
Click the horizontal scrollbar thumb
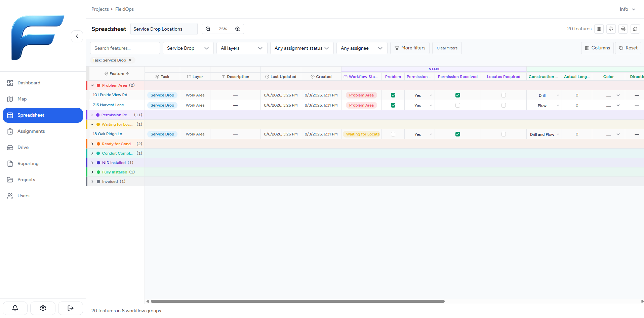[x=298, y=302]
